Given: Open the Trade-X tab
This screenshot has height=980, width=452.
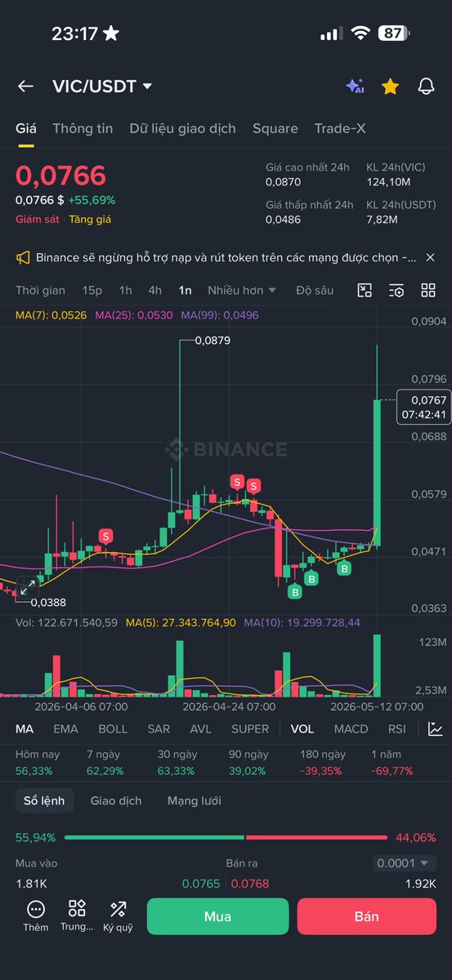Looking at the screenshot, I should 340,128.
